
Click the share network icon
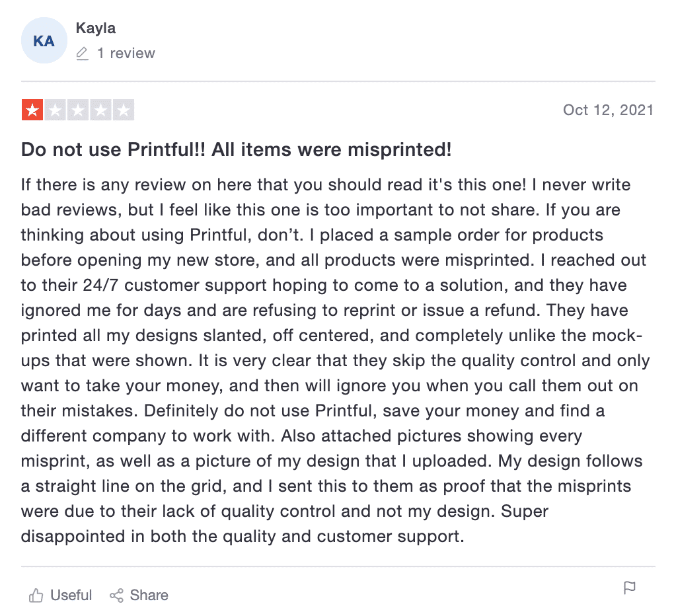(x=116, y=596)
